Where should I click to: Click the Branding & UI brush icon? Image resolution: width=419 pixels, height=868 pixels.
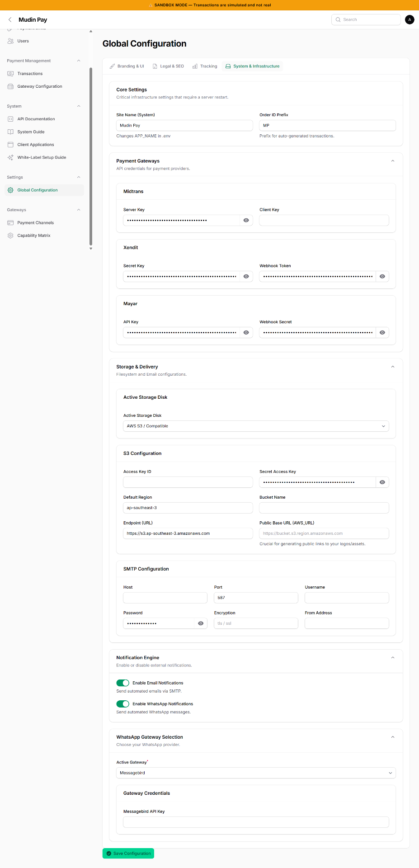point(112,66)
